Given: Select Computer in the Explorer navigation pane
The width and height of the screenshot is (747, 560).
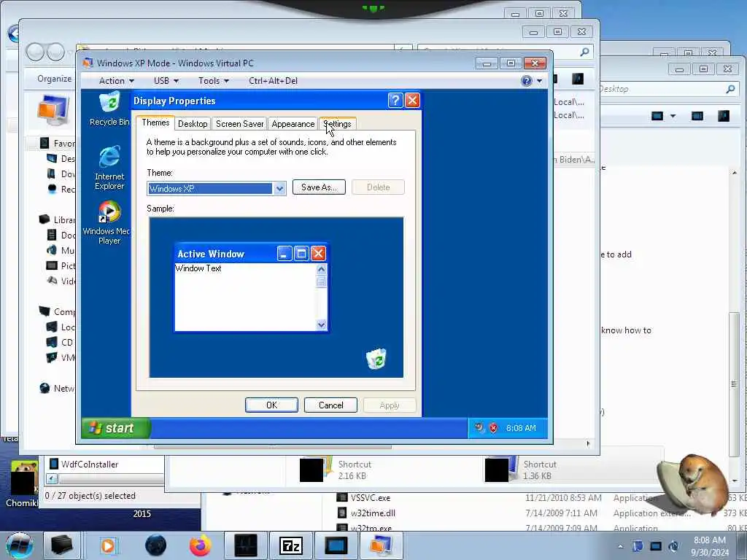Looking at the screenshot, I should coord(57,311).
